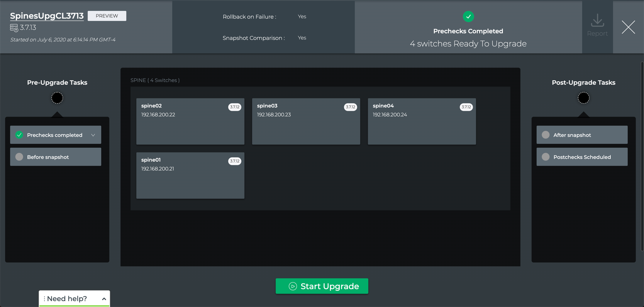Close the upgrade preview with X icon
Screen dimensions: 644x307
[x=628, y=27]
